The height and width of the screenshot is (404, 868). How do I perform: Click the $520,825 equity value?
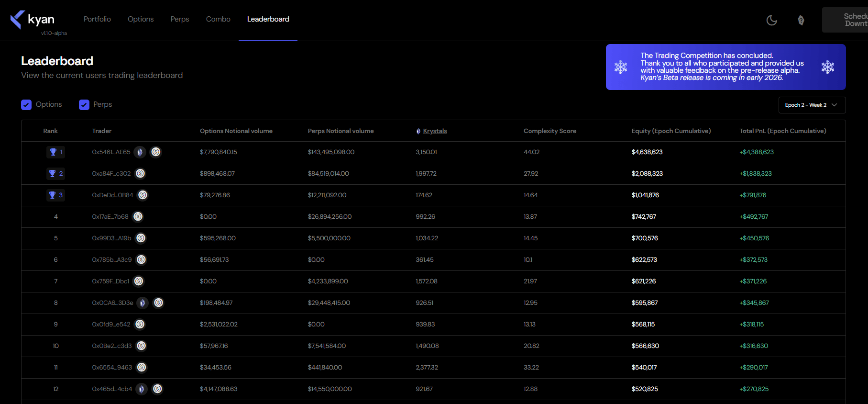[645, 389]
